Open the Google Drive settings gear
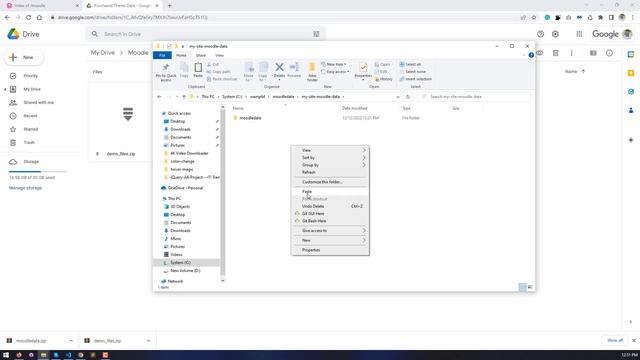 pos(555,34)
